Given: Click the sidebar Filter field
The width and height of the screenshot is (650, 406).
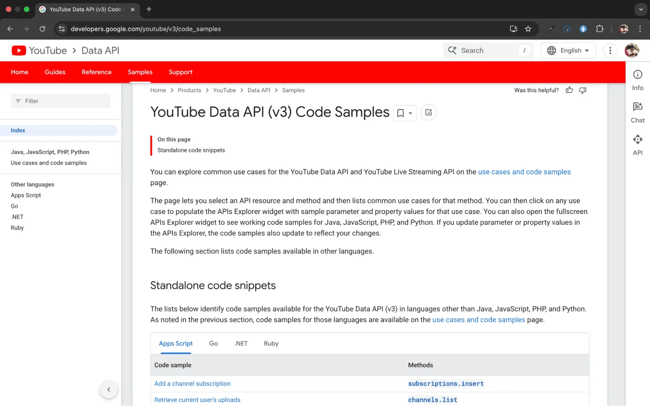Looking at the screenshot, I should (62, 101).
